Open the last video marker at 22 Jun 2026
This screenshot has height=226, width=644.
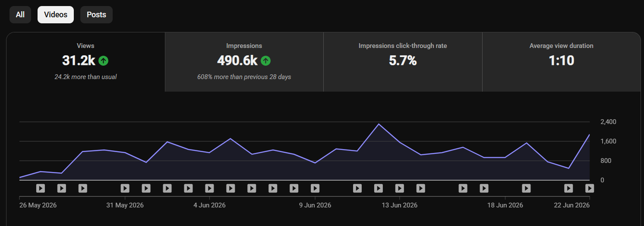[590, 188]
